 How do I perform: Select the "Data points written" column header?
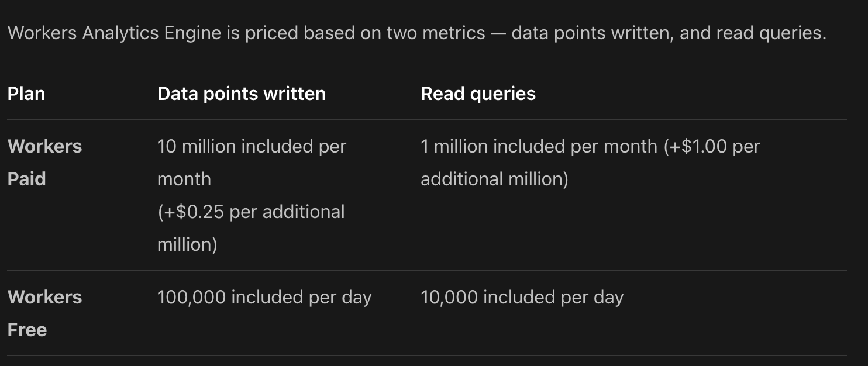click(241, 94)
